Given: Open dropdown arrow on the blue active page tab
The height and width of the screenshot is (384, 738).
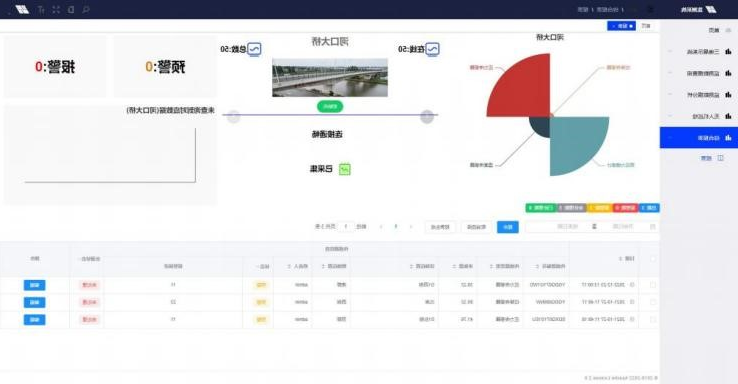Looking at the screenshot, I should click(x=613, y=26).
